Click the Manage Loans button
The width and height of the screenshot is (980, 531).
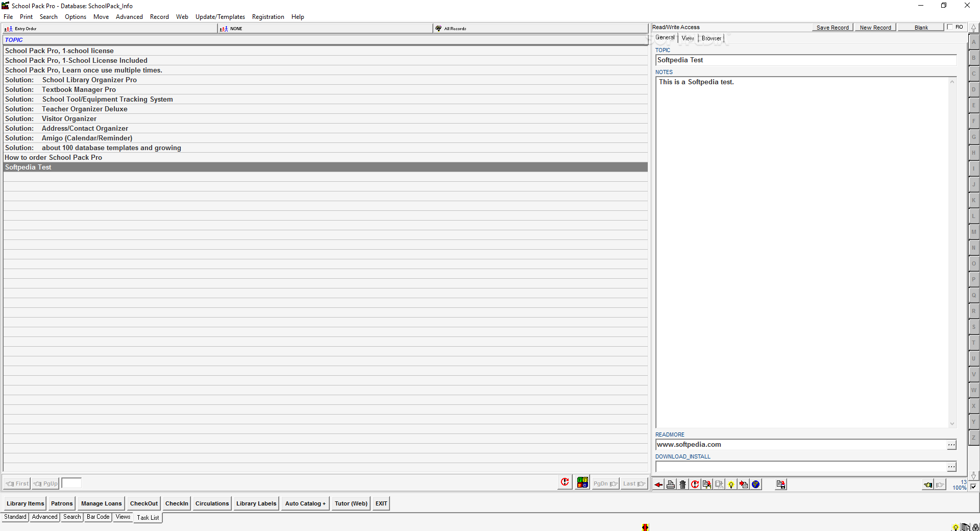tap(102, 503)
